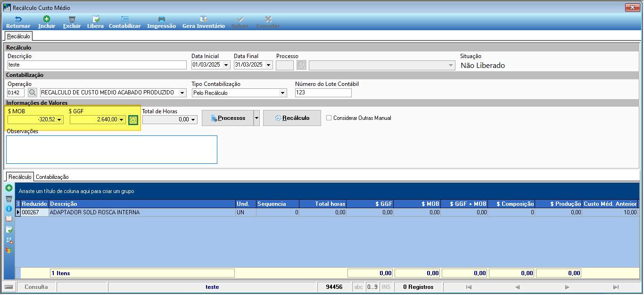Select the ADAPTADOR SOLD ROSCA INTERNA row
Screen dimensions: 644x295
[x=327, y=212]
